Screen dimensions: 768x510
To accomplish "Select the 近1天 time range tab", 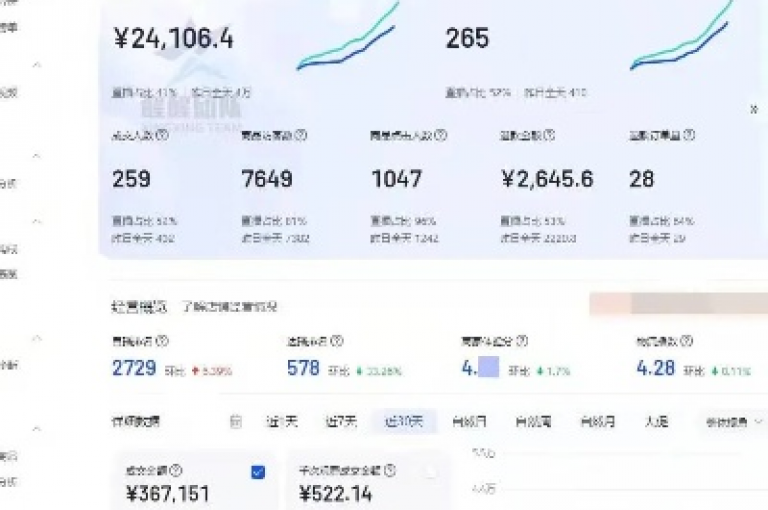I will point(282,421).
